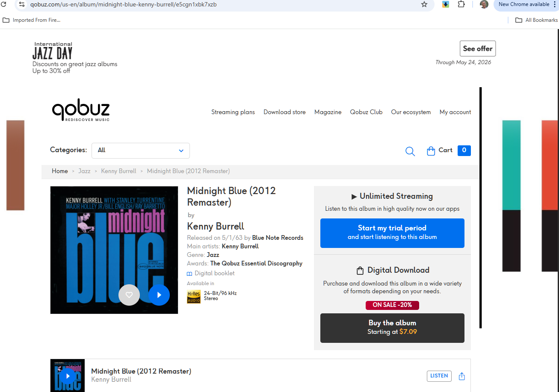Bookmark this page with the star icon
The height and width of the screenshot is (392, 559).
pos(424,4)
